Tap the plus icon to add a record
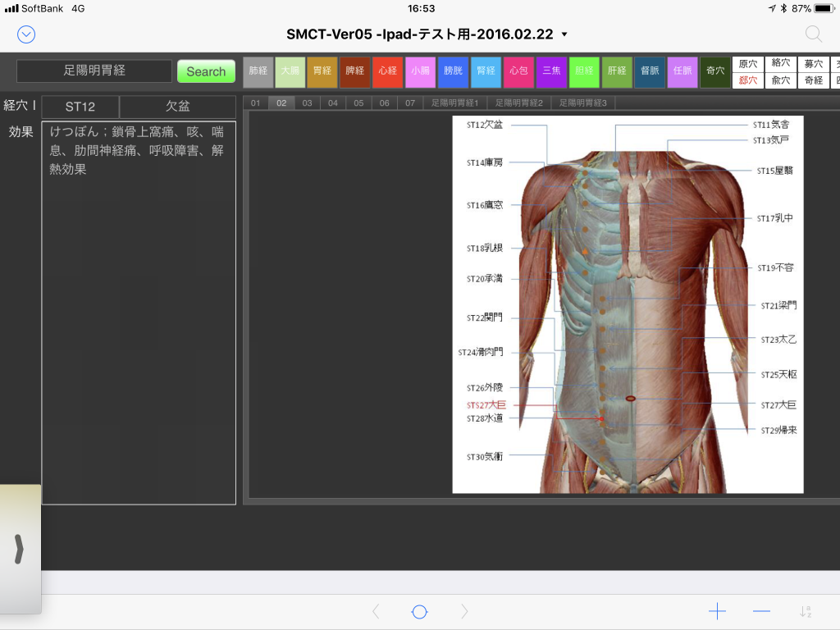840x630 pixels. tap(717, 611)
